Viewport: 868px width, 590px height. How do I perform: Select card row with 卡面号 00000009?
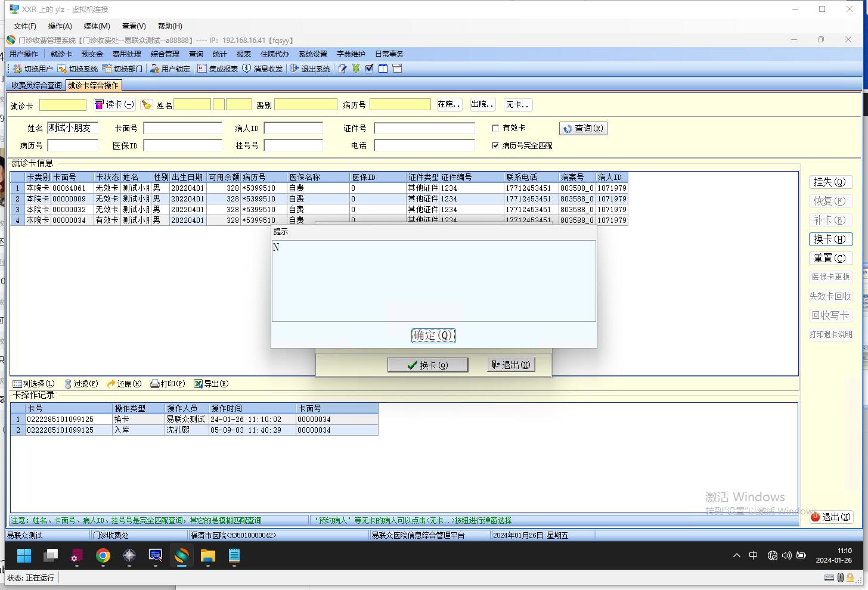319,199
